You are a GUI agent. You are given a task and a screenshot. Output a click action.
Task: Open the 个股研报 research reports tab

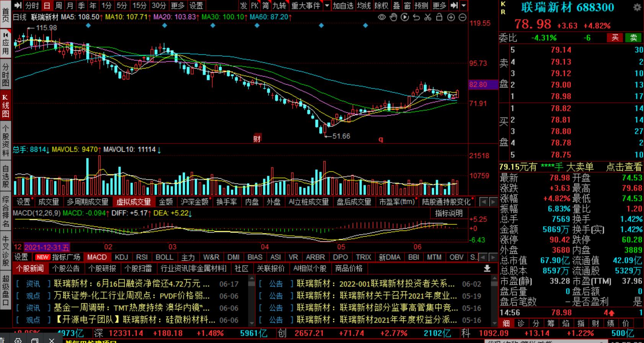[102, 268]
